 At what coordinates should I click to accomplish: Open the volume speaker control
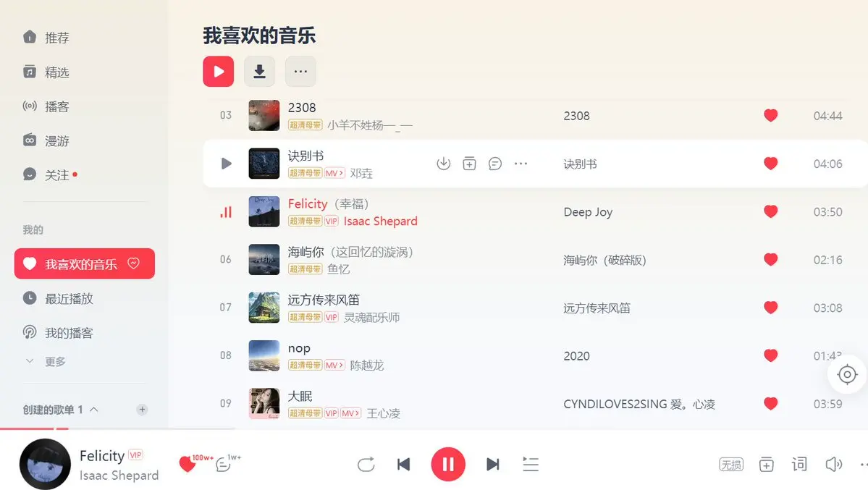(x=834, y=464)
